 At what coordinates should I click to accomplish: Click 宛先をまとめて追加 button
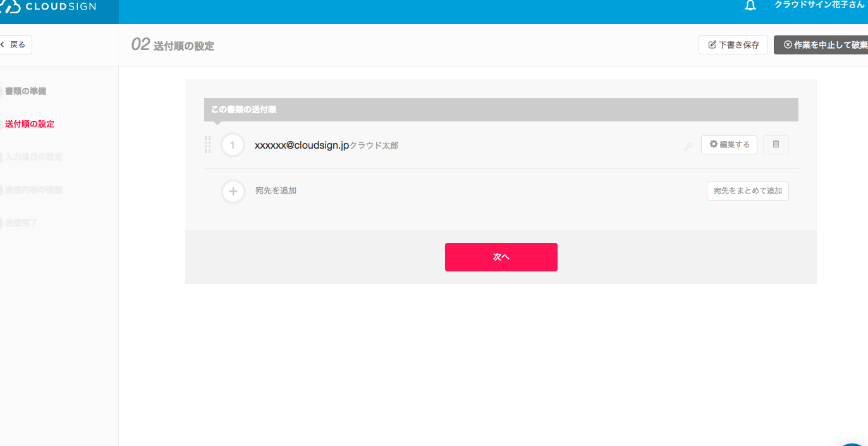[747, 191]
